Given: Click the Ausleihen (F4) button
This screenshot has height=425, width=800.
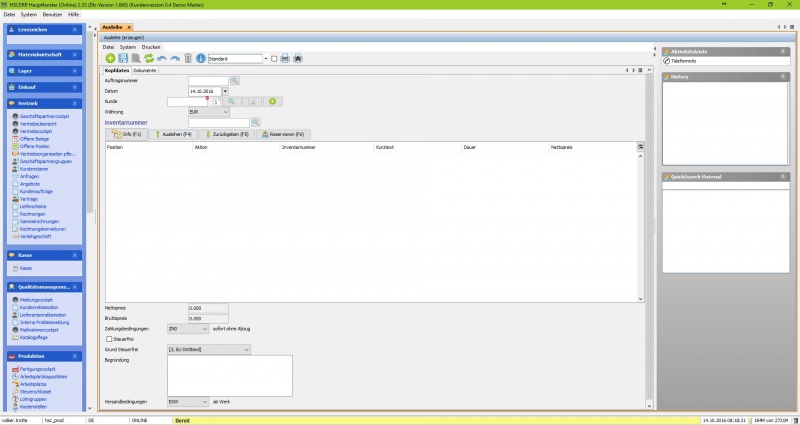Looking at the screenshot, I should pos(174,134).
